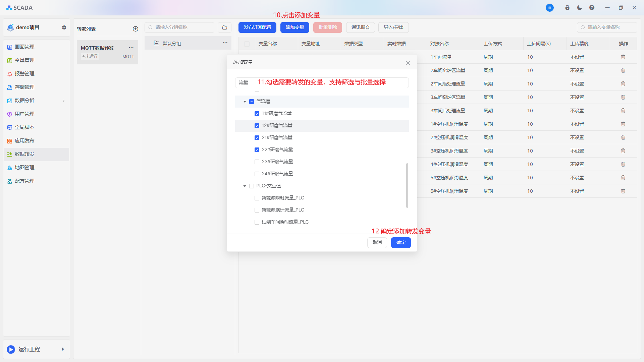Collapse the PLC-交互值 tree node
The width and height of the screenshot is (644, 362).
245,186
